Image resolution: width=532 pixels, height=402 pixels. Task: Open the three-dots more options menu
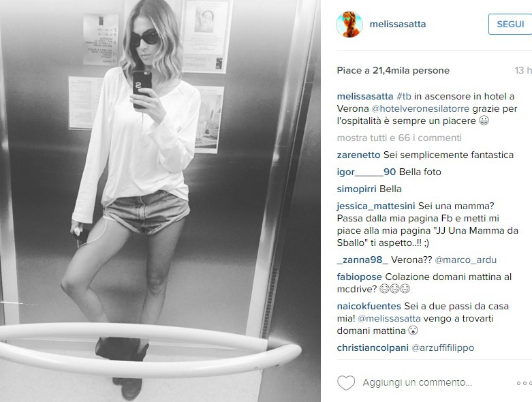[525, 383]
